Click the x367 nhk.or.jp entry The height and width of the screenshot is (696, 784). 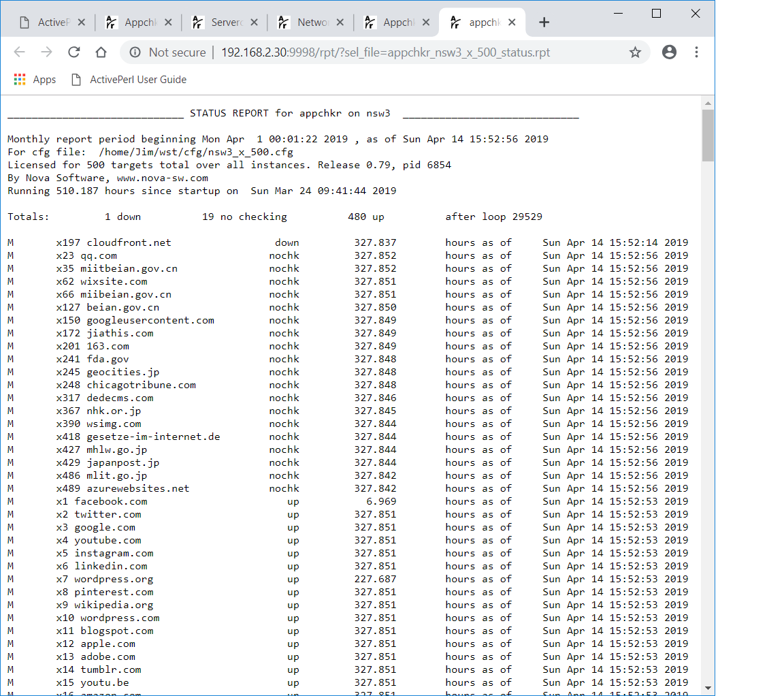coord(99,411)
